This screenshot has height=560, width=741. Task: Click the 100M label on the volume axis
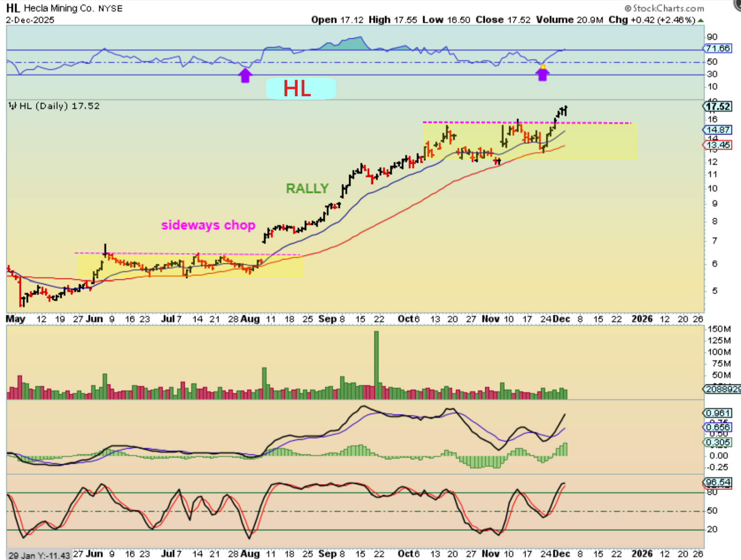(x=720, y=352)
